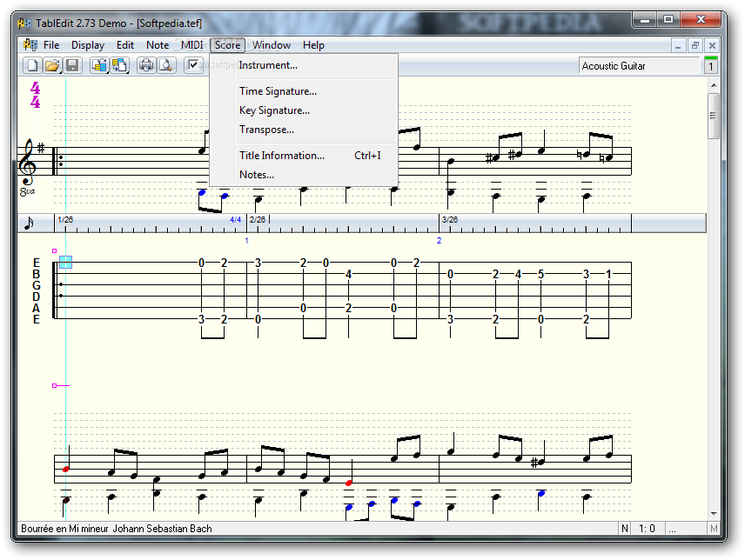This screenshot has height=560, width=745.
Task: Toggle the checkmark toolbar button
Action: pyautogui.click(x=193, y=65)
